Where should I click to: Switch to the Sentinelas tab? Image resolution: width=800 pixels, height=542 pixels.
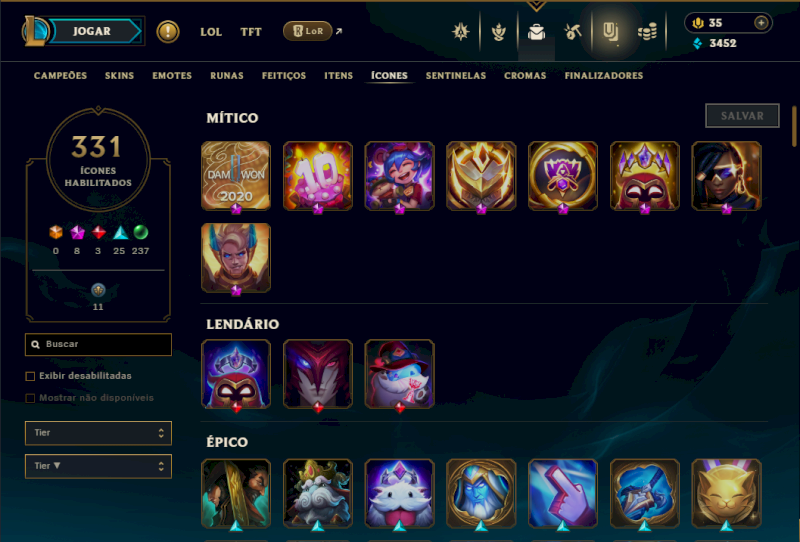click(x=456, y=76)
